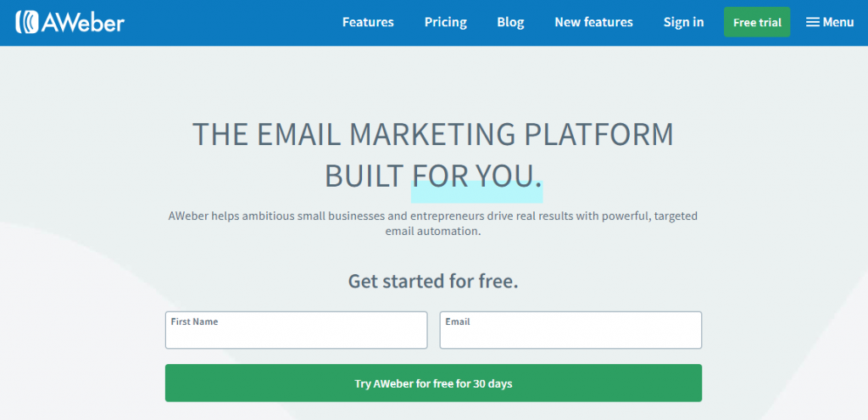
Task: Click the Sign in link
Action: click(x=684, y=22)
